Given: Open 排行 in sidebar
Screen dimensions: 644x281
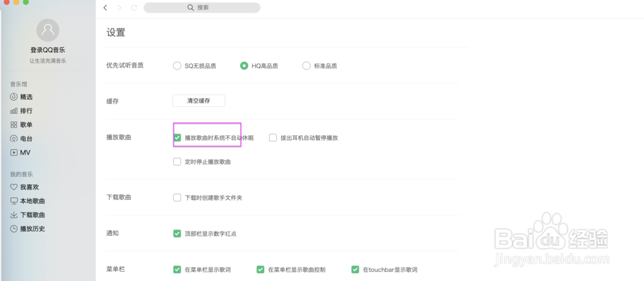Looking at the screenshot, I should point(26,111).
